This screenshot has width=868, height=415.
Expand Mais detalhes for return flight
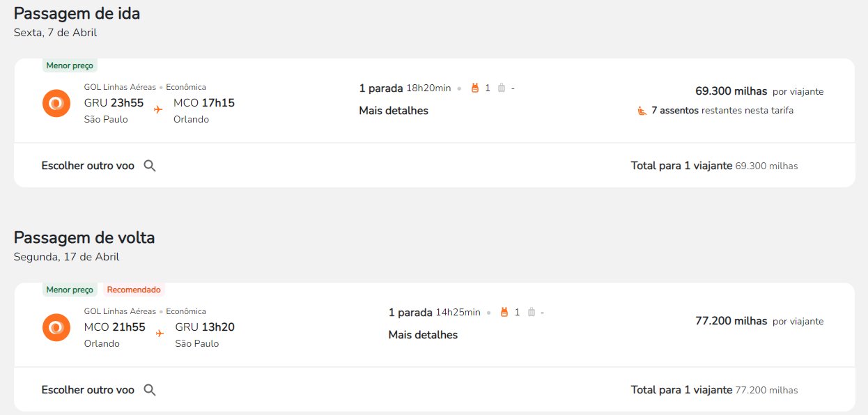pos(423,335)
